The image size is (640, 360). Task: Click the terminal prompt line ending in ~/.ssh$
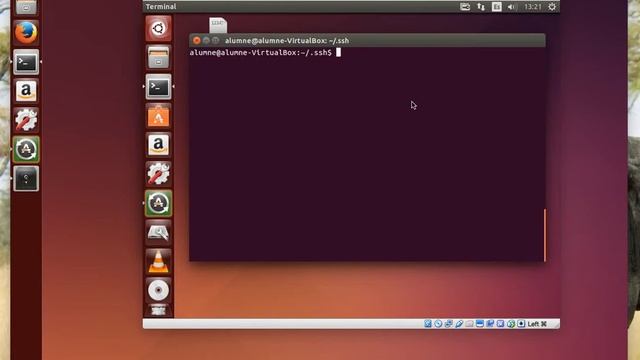(261, 53)
